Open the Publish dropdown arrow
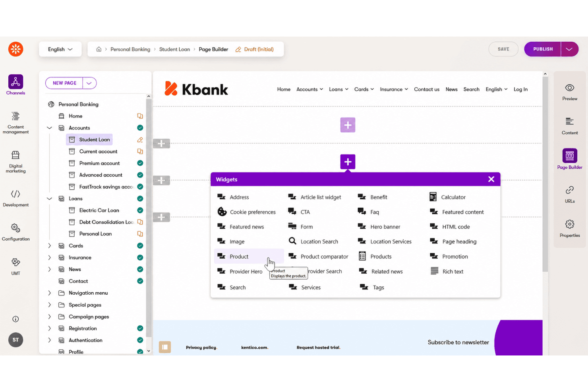Viewport: 588px width, 392px height. (x=569, y=49)
